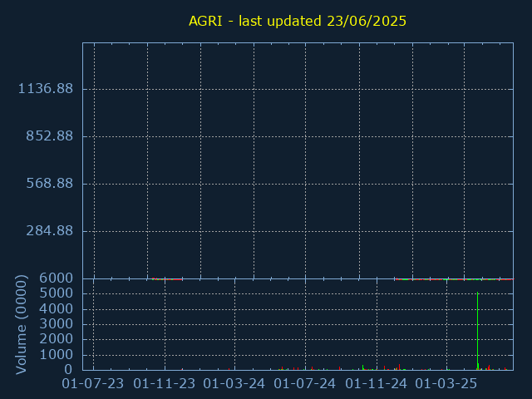Click the 568.88 price axis label

click(x=50, y=184)
